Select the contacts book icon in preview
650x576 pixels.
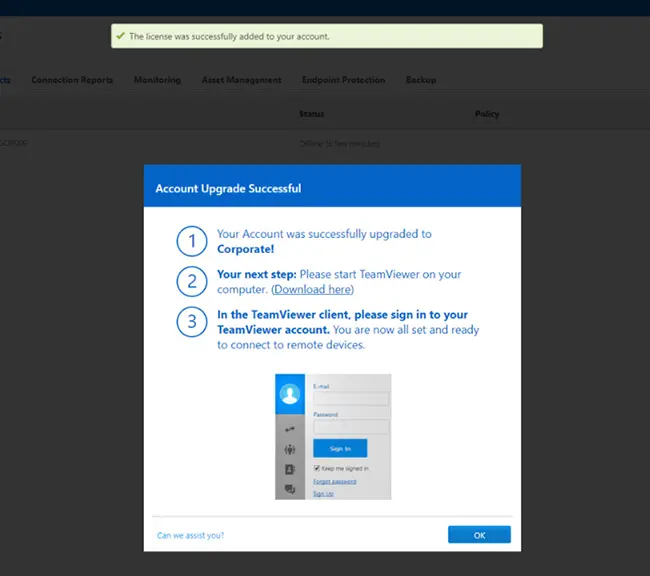tap(290, 469)
